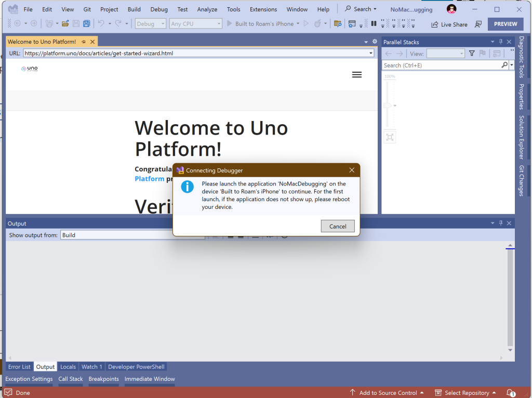The width and height of the screenshot is (532, 398).
Task: Open the filter icon in Parallel Stacks
Action: pyautogui.click(x=471, y=53)
